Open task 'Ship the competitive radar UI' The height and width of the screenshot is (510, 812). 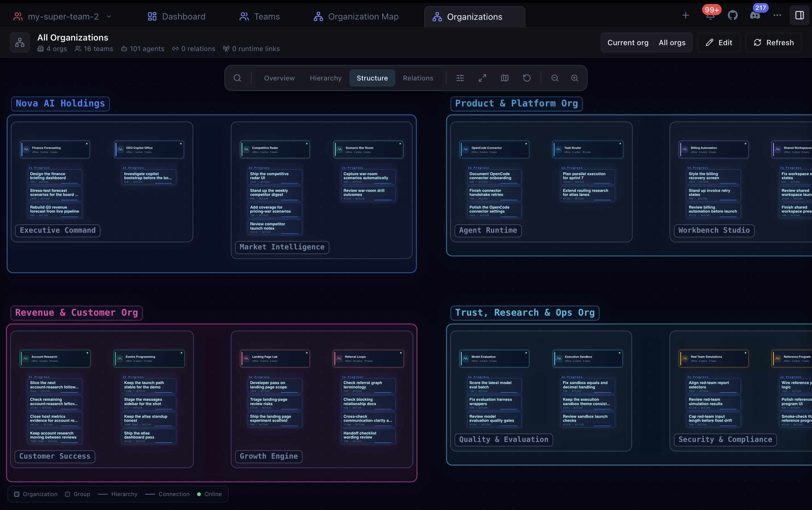pos(275,177)
